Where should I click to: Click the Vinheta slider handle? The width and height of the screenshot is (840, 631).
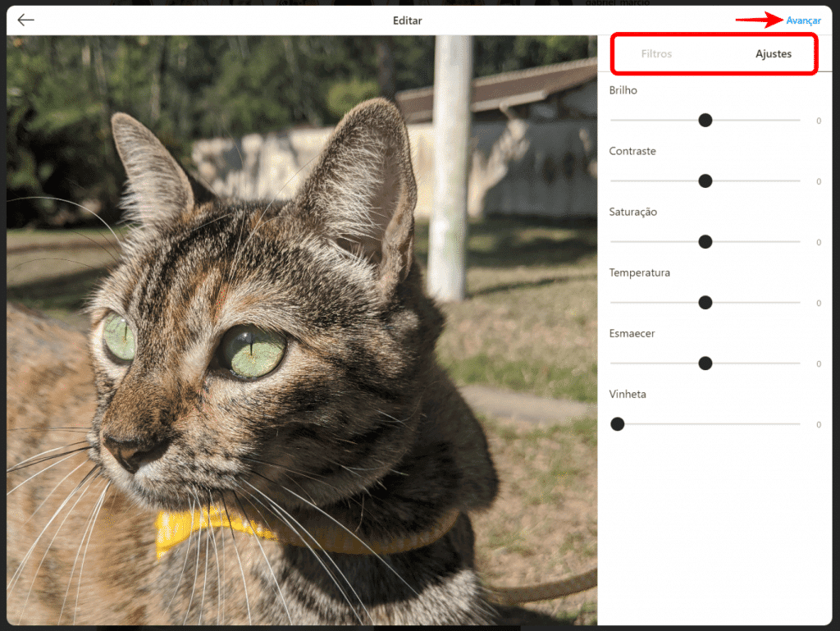point(617,424)
